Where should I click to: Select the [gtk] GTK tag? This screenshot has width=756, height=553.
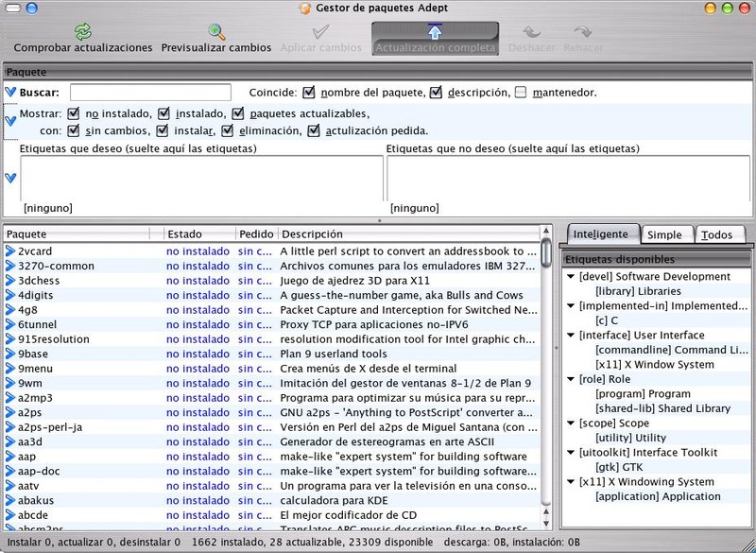(x=619, y=467)
